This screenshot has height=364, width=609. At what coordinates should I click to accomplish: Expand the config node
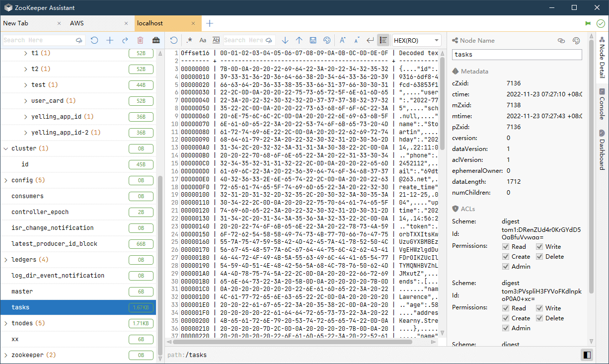coord(6,180)
